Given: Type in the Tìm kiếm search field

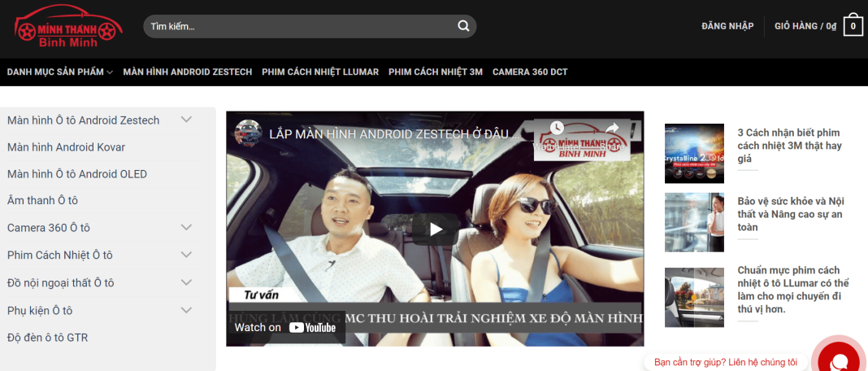Looking at the screenshot, I should [x=299, y=26].
